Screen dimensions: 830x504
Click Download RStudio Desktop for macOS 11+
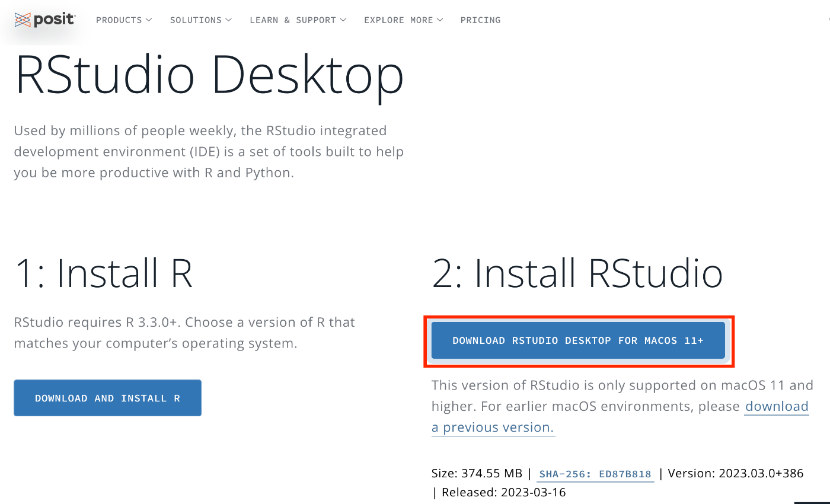578,340
